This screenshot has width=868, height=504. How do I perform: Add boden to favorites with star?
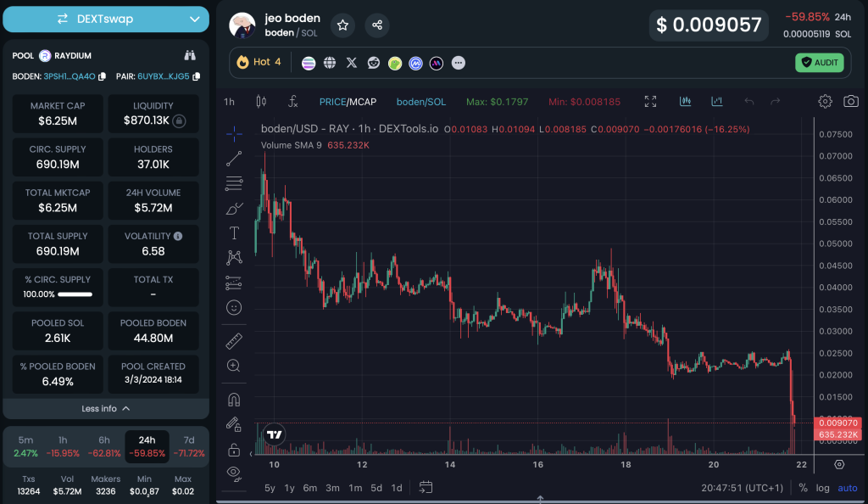[x=342, y=25]
